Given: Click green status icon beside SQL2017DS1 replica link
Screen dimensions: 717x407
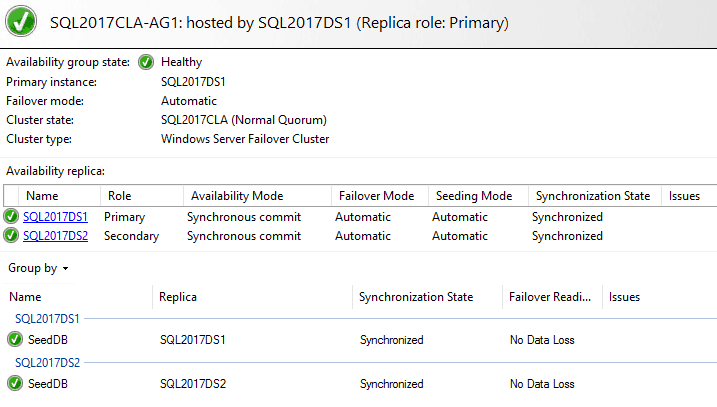Looking at the screenshot, I should pos(11,216).
